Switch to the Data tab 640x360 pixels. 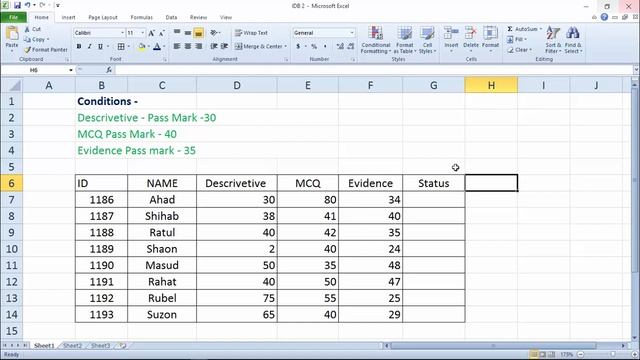tap(171, 17)
